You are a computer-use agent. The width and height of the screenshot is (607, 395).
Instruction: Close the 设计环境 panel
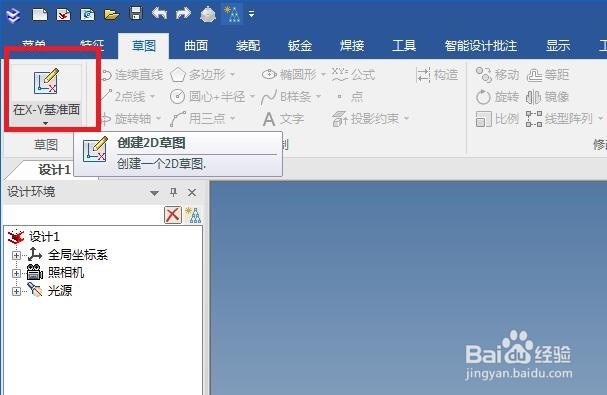(192, 192)
